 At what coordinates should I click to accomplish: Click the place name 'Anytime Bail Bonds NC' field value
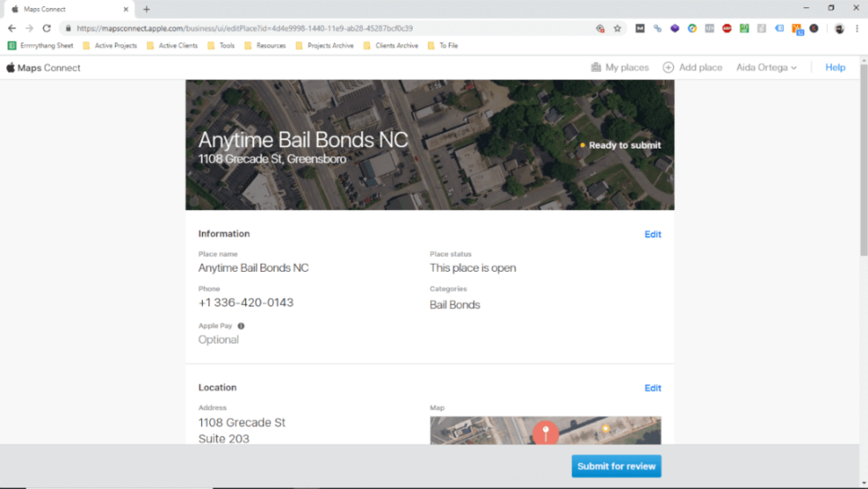253,268
